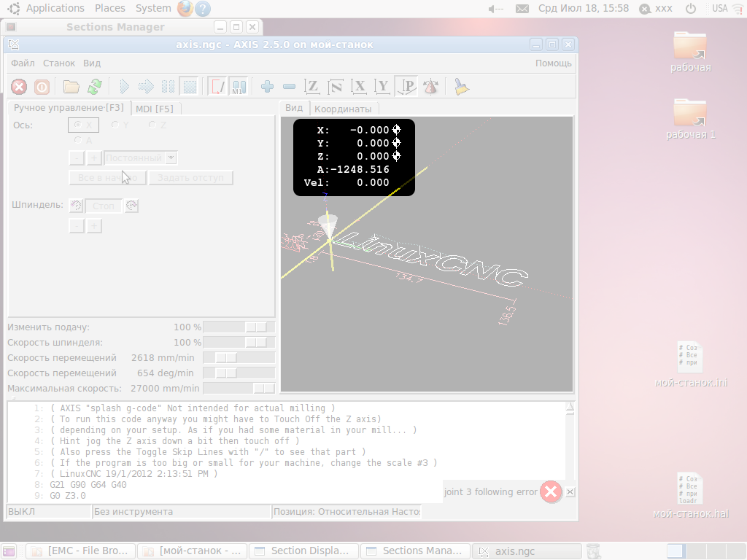This screenshot has height=560, width=747.
Task: Open the Places menu in top panel
Action: 110,8
